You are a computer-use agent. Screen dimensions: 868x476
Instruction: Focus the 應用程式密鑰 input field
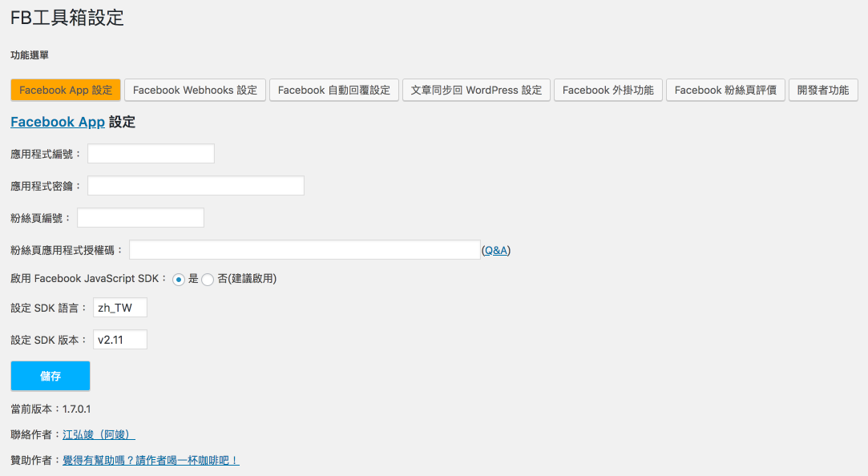(x=196, y=186)
